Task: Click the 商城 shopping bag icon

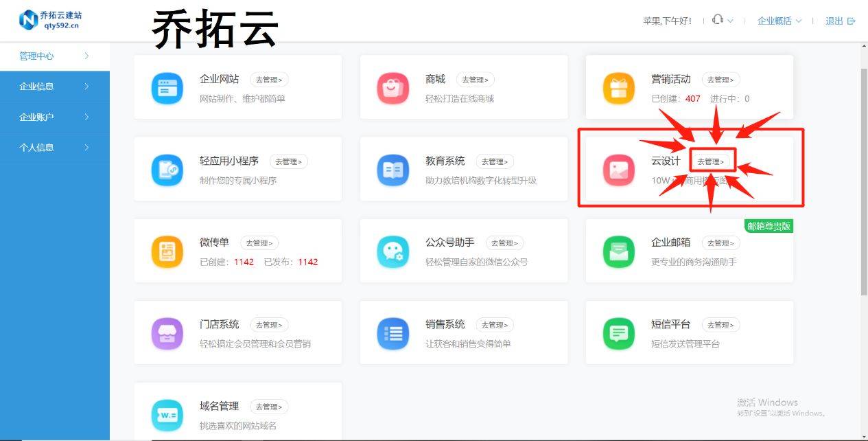Action: [393, 89]
